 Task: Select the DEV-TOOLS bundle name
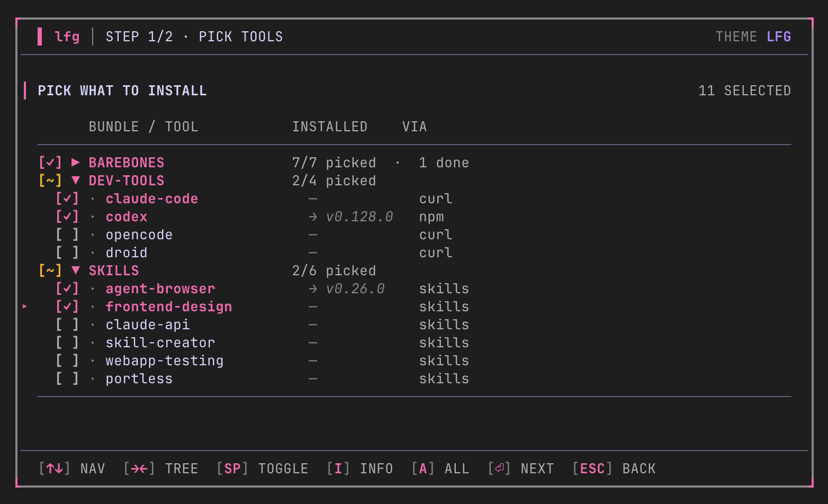(x=127, y=181)
